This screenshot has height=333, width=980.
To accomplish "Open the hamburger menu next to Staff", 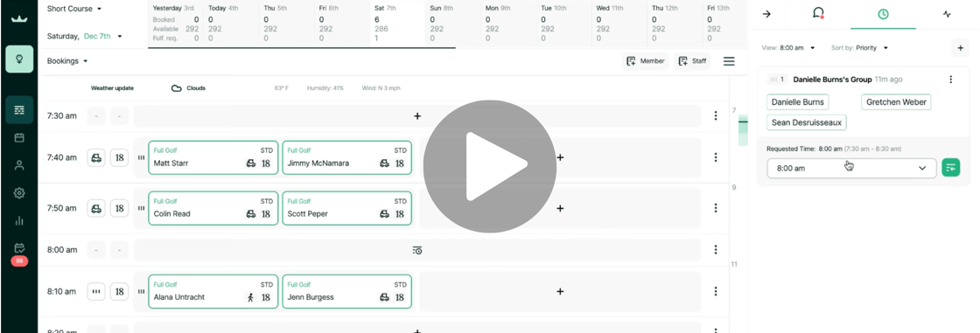I will 729,61.
